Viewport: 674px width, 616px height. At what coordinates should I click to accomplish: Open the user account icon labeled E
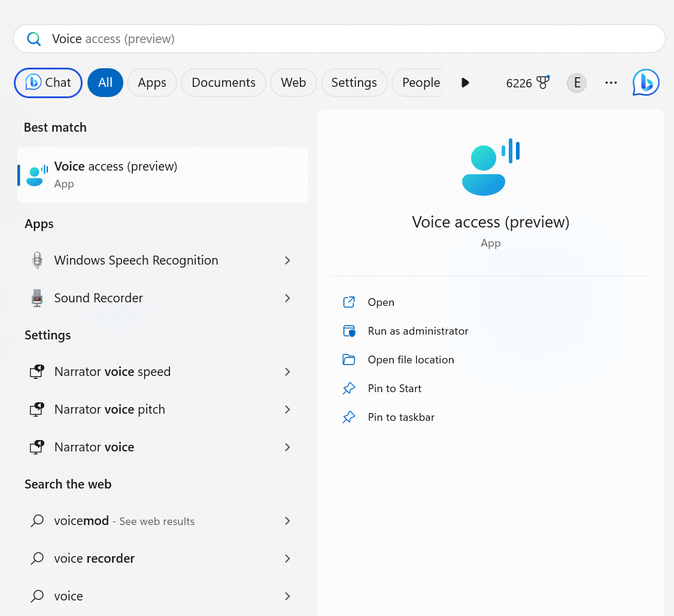pos(576,83)
